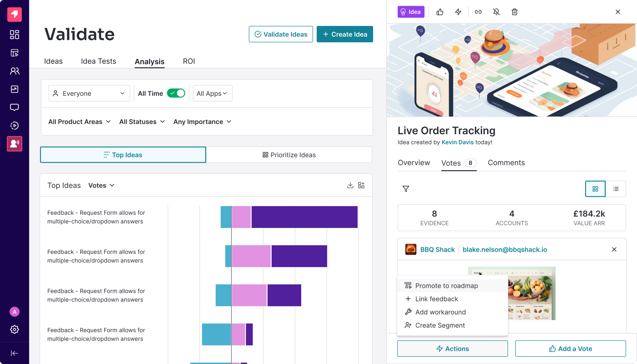Open the filter funnel in Votes tab

(x=406, y=189)
